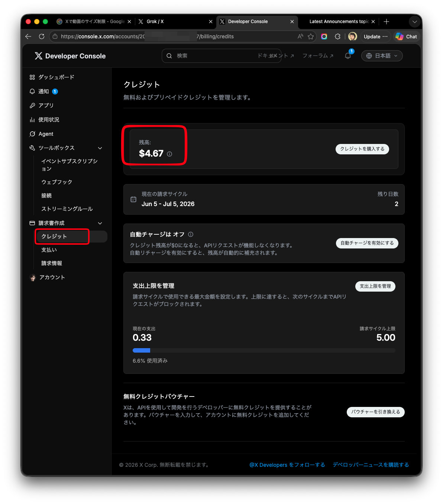Open 請求情報 in sidebar
The width and height of the screenshot is (443, 504).
pos(52,263)
